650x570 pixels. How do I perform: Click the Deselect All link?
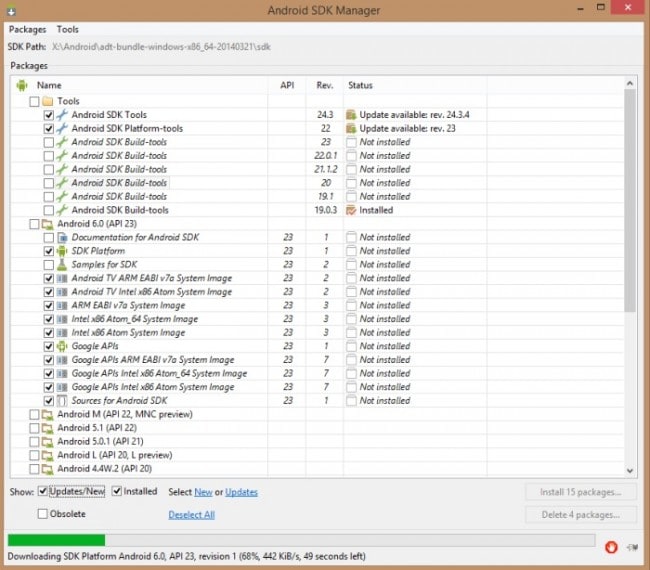192,515
